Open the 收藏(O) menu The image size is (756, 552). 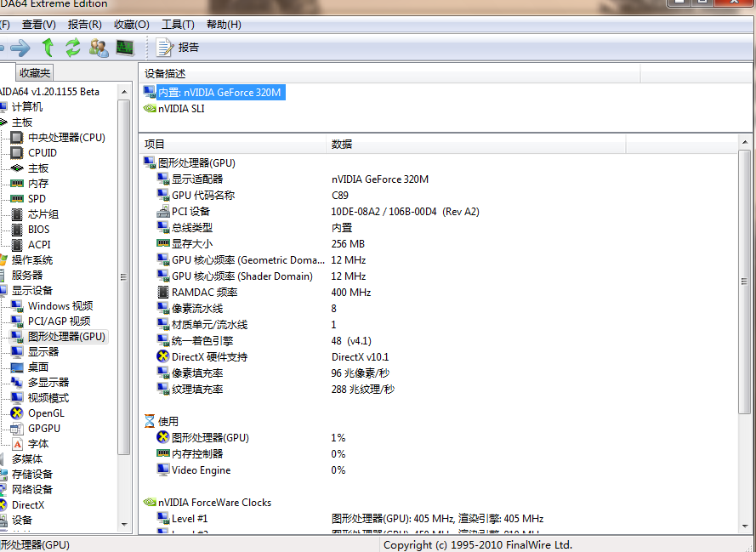pos(131,25)
